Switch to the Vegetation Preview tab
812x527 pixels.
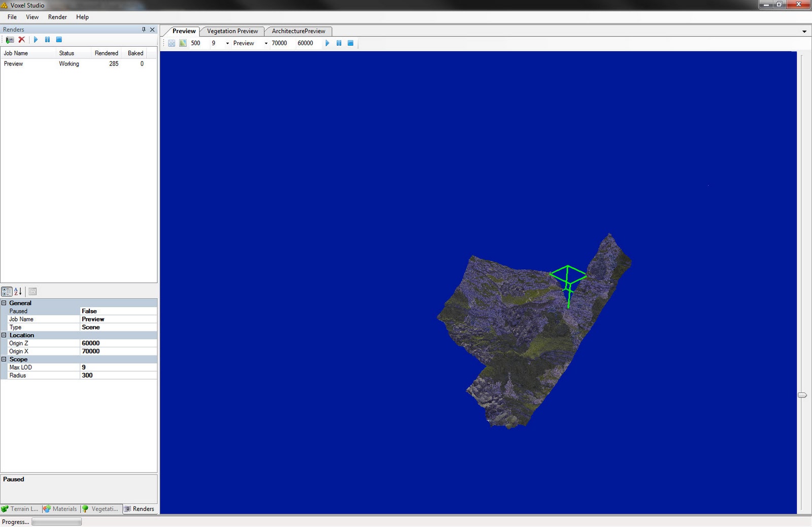pyautogui.click(x=232, y=31)
